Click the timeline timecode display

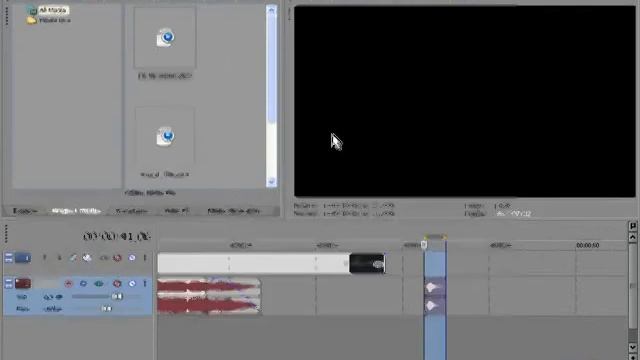(117, 236)
